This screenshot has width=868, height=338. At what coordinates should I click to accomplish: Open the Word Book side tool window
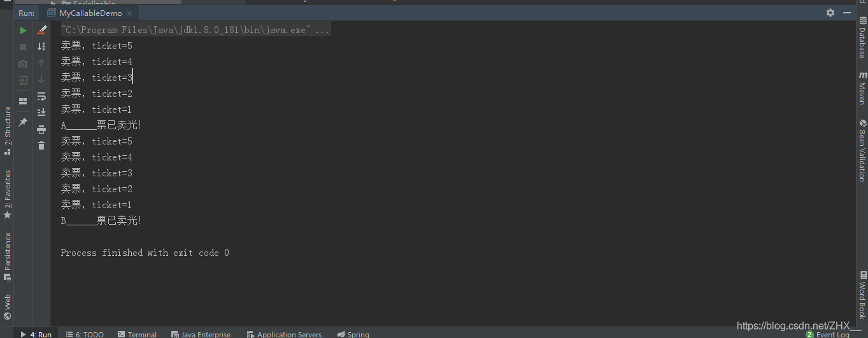click(862, 295)
